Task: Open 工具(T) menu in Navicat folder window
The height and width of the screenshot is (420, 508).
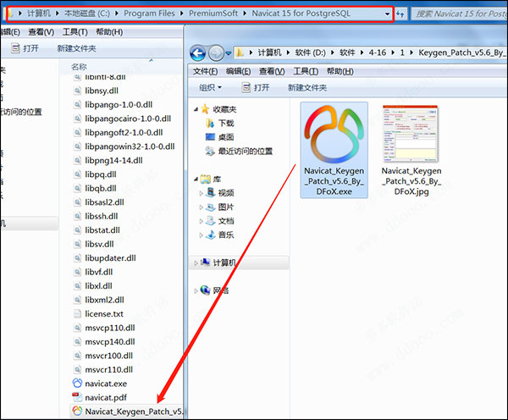Action: (x=75, y=32)
